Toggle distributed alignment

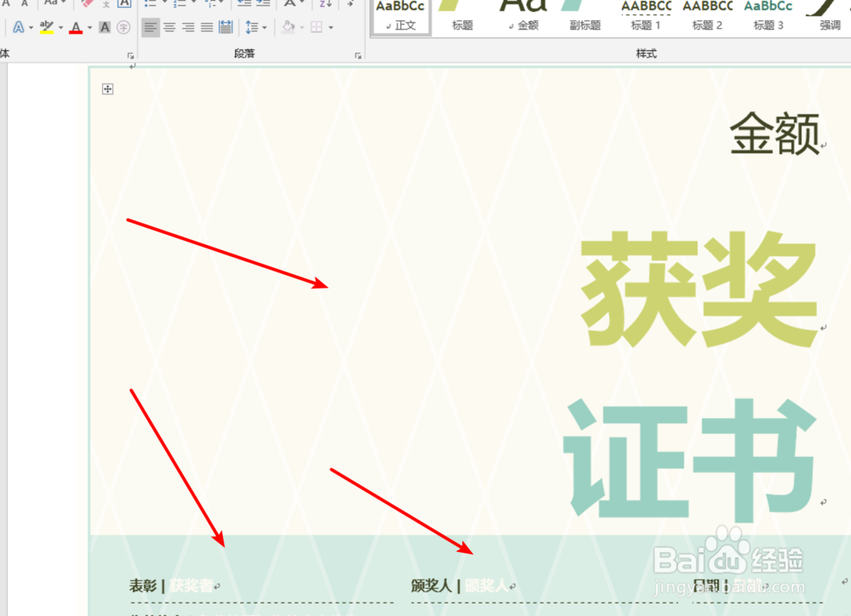tap(225, 26)
